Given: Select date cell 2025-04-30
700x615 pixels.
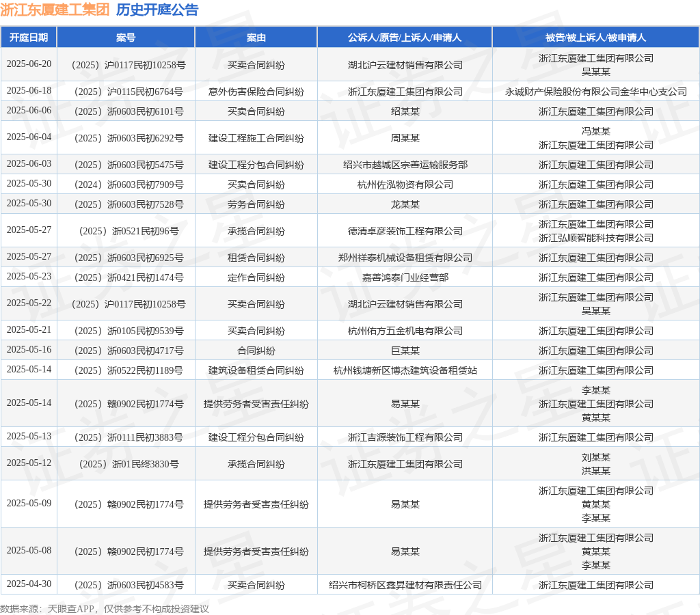Looking at the screenshot, I should coord(29,584).
